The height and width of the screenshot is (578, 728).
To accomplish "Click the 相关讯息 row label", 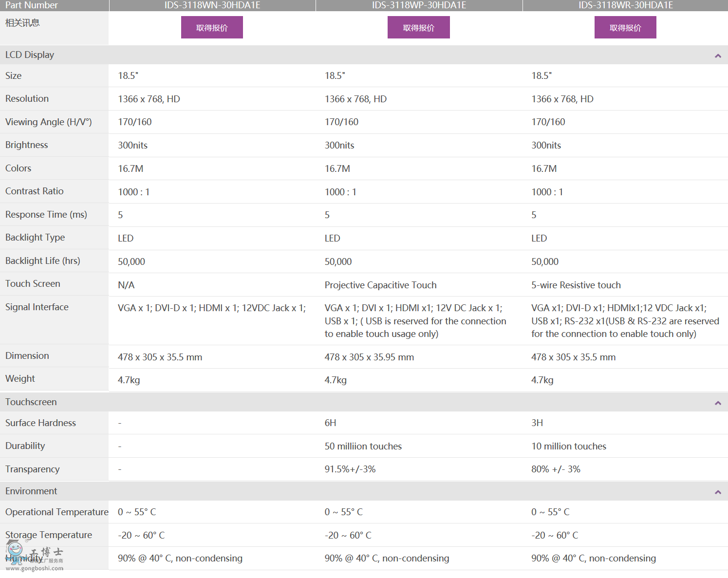I will (x=22, y=23).
